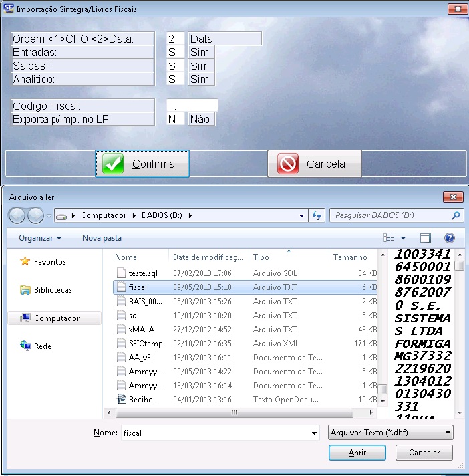Click the Abrir button
This screenshot has height=476, width=469.
tap(357, 453)
